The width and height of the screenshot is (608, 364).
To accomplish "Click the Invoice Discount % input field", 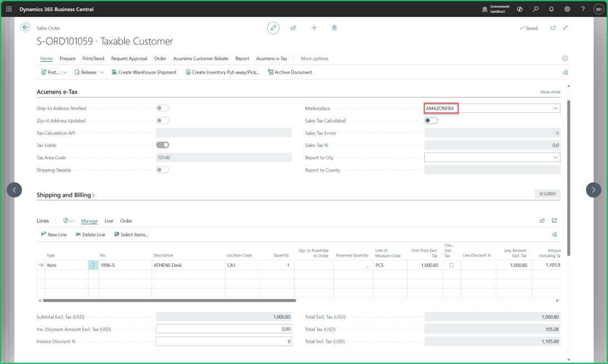I will [224, 342].
